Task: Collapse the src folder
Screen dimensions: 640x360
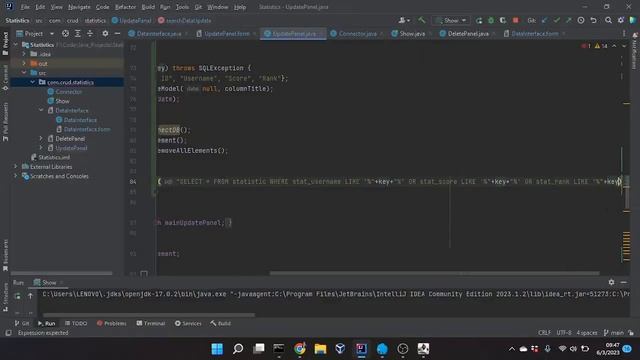Action: point(24,73)
